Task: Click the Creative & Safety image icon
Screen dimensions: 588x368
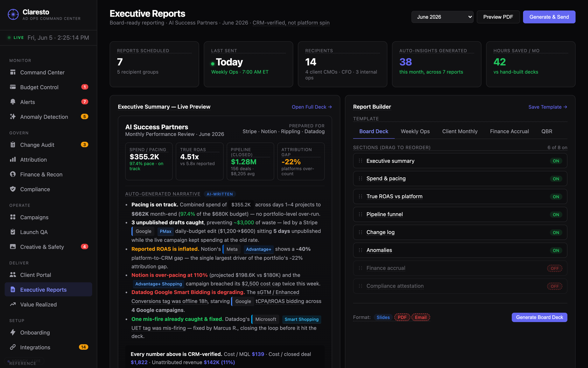Action: point(13,247)
